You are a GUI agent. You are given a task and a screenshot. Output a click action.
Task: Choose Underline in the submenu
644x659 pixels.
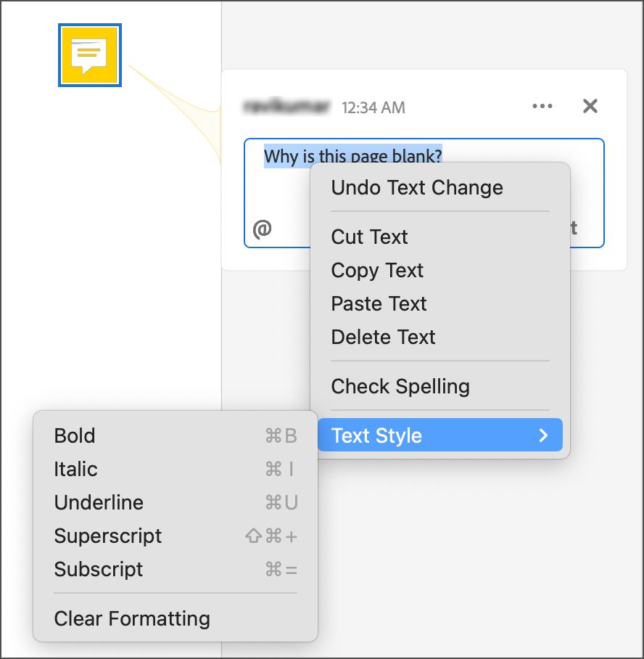point(99,503)
